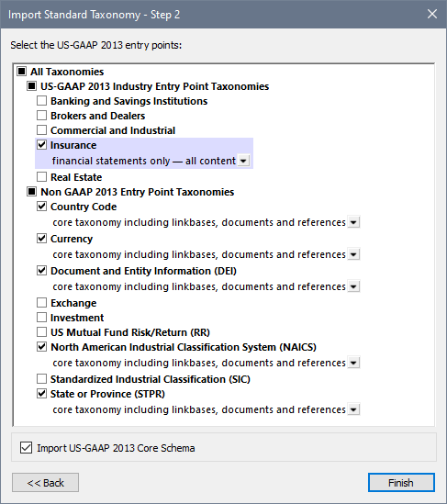
Task: Go back with the << Back button
Action: (45, 483)
